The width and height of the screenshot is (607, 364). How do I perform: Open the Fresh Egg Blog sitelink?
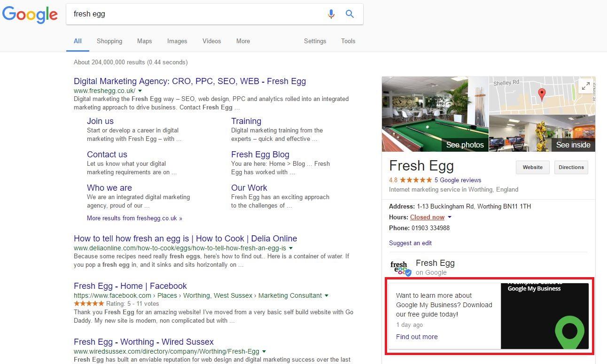(260, 155)
